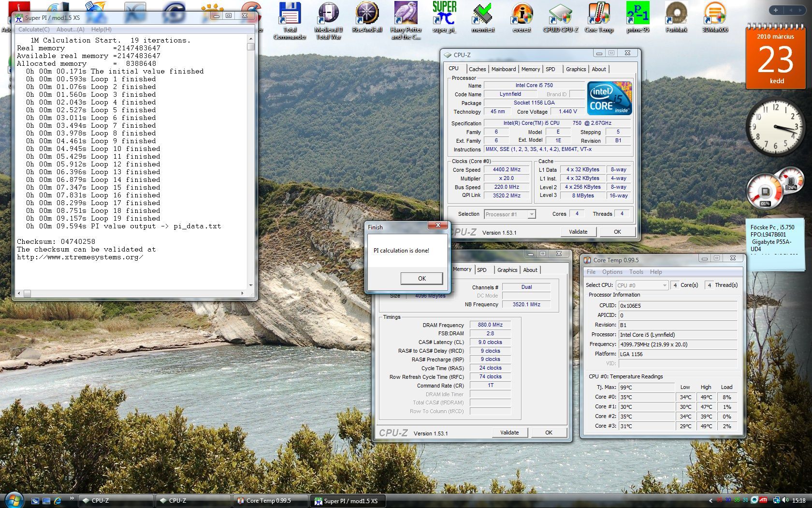Click the network tray icon
This screenshot has width=812, height=508.
pos(776,500)
